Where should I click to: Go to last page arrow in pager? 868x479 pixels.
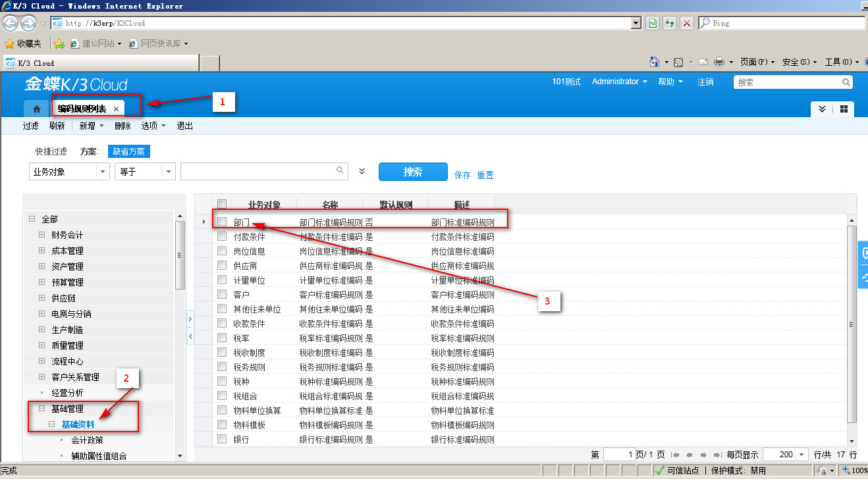(x=717, y=455)
